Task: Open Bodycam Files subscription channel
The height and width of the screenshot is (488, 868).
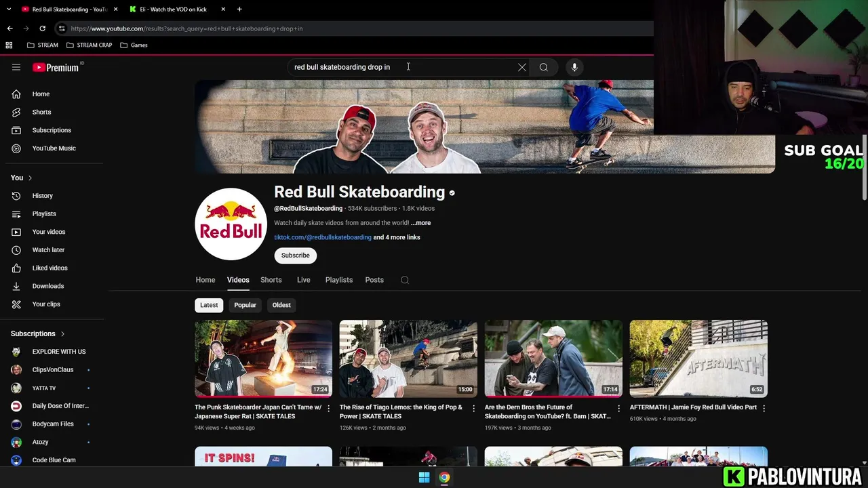Action: [x=52, y=424]
